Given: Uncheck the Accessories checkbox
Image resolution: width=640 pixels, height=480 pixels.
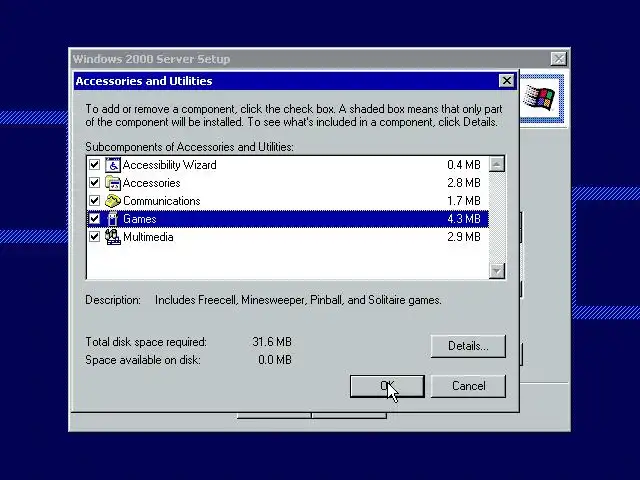Looking at the screenshot, I should 94,182.
